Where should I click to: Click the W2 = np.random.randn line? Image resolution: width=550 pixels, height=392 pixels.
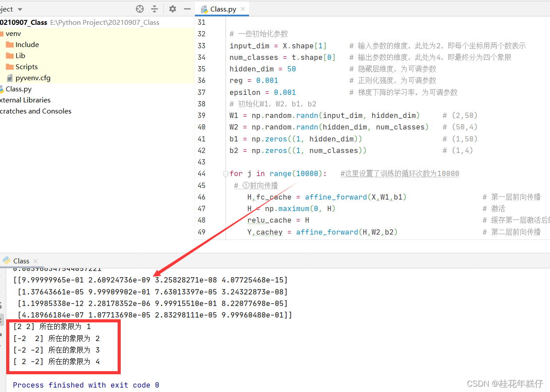(329, 127)
